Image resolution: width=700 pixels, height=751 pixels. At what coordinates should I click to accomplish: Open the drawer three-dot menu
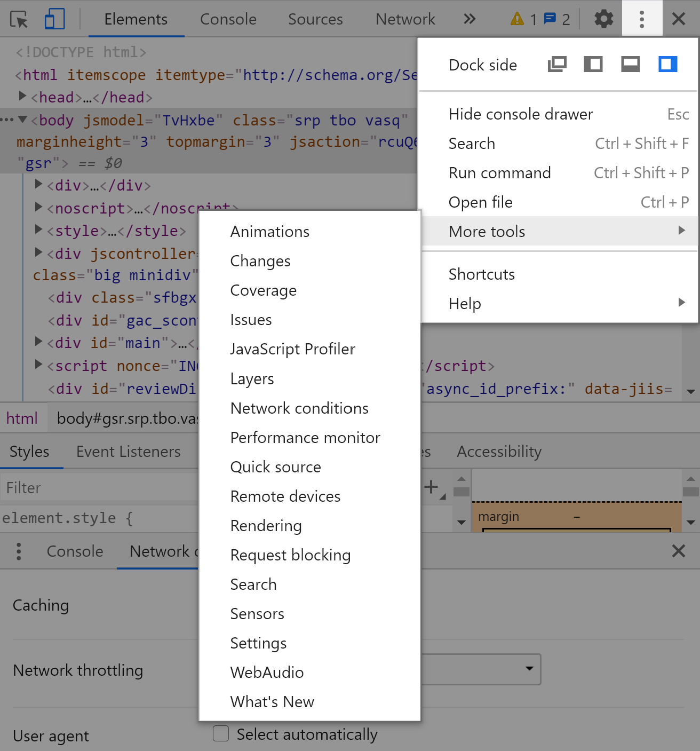pos(19,551)
